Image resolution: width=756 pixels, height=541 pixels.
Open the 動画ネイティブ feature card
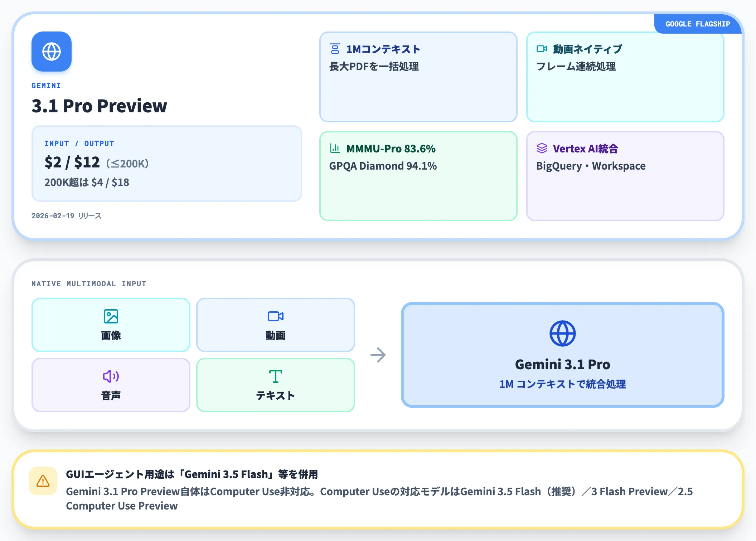(x=625, y=77)
